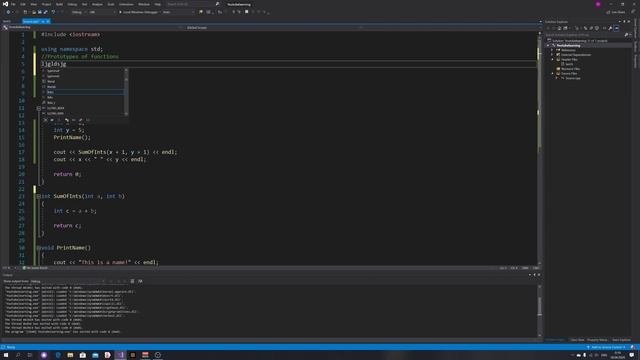Switch to the Team Explorer tab
This screenshot has height=360, width=640.
coord(621,340)
